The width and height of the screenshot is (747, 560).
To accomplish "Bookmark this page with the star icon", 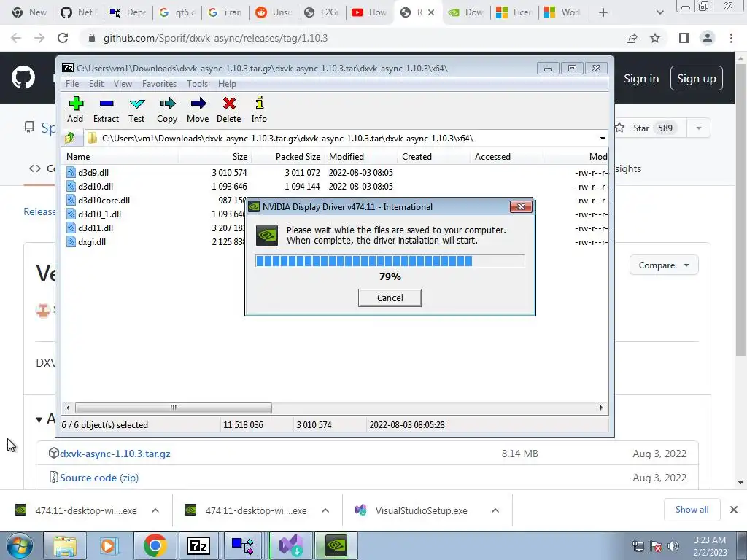I will point(655,38).
